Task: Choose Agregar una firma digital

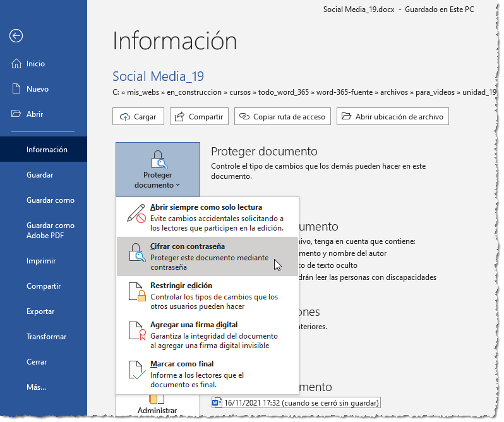Action: (x=207, y=335)
